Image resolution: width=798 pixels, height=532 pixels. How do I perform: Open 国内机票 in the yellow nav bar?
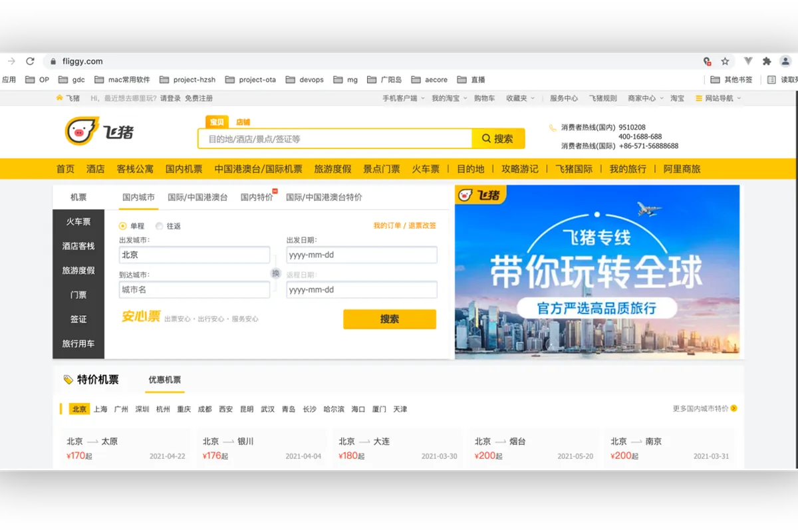pos(184,169)
